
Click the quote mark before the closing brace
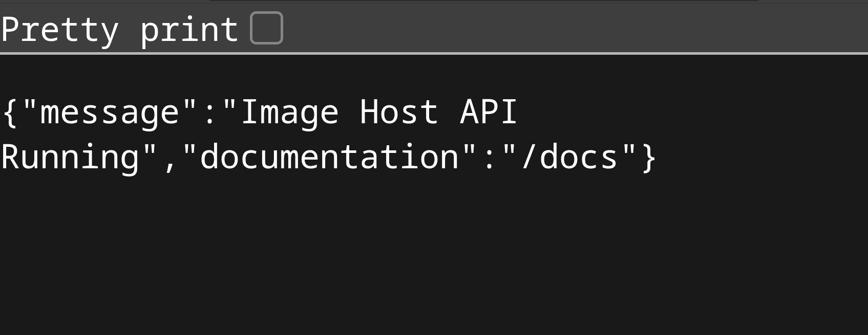pos(629,149)
